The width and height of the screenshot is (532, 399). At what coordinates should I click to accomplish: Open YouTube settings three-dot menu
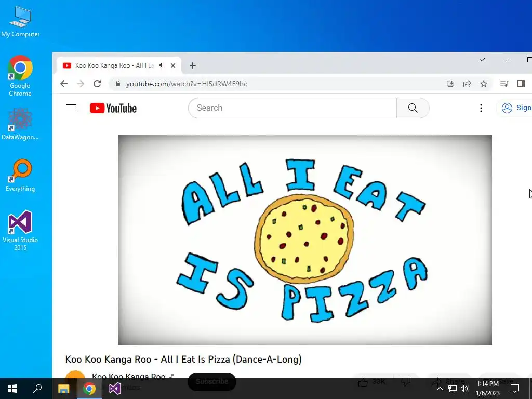tap(481, 108)
